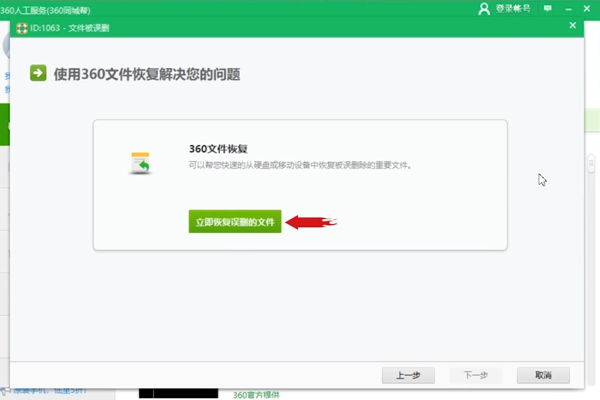Click the 360文件恢复 tool icon

[140, 163]
